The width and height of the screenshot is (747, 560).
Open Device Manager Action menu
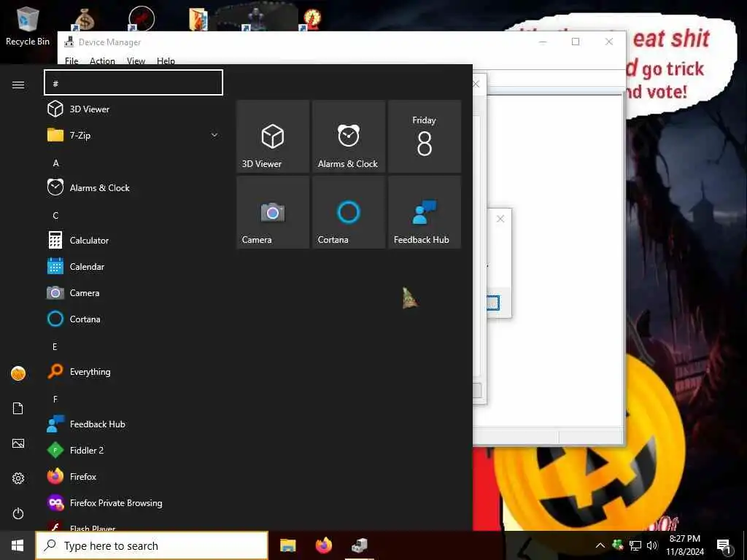coord(102,61)
